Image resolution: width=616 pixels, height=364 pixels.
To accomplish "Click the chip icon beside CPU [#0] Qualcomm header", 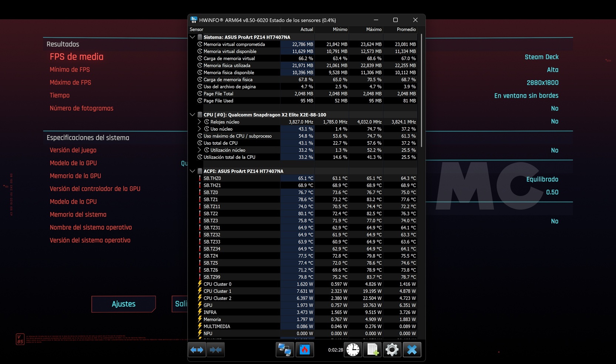I will click(x=200, y=115).
